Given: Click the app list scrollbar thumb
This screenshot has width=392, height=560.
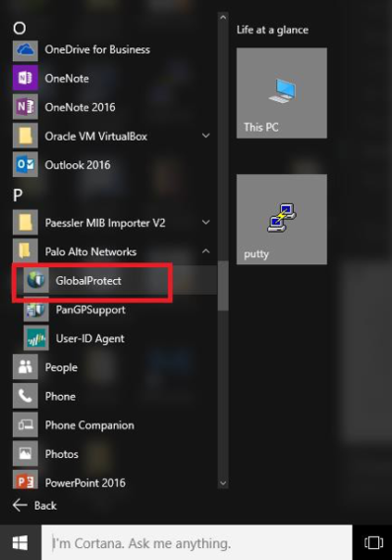Looking at the screenshot, I should [x=223, y=286].
